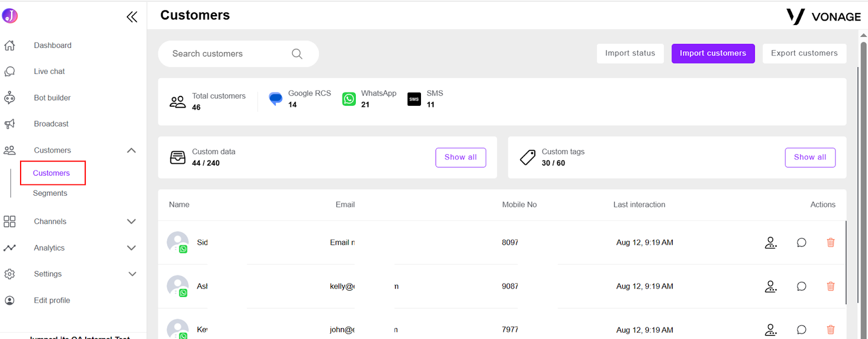Open Edit profile page
The image size is (868, 339).
(x=52, y=300)
